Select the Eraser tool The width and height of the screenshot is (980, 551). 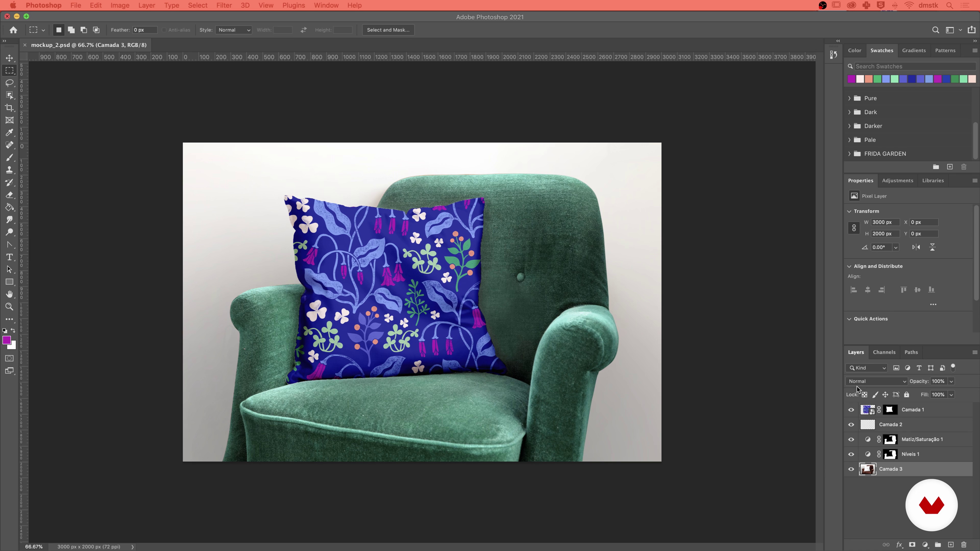[9, 195]
